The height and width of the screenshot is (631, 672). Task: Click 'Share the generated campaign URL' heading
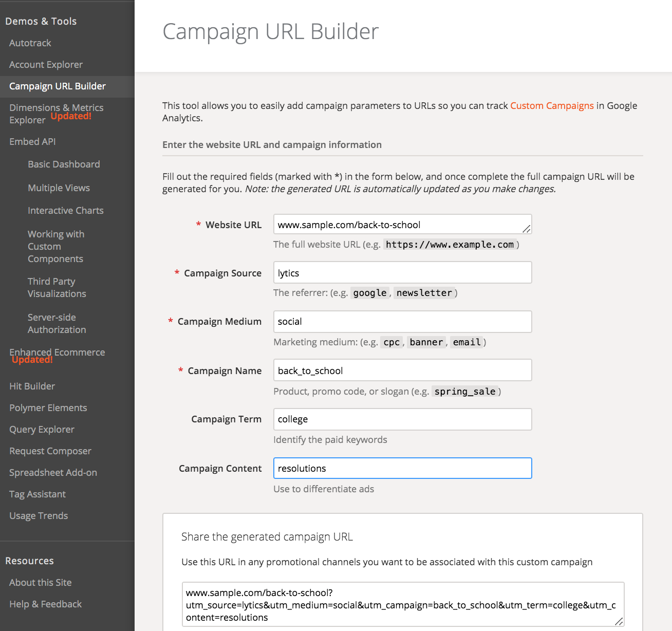point(267,537)
